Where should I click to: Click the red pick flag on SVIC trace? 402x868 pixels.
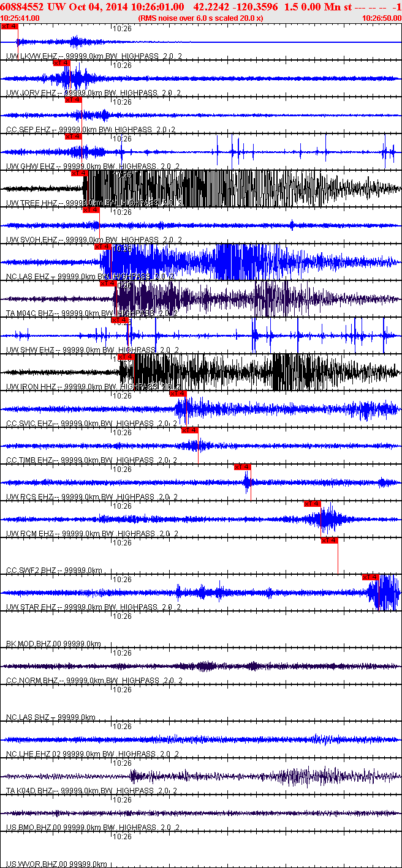(178, 394)
